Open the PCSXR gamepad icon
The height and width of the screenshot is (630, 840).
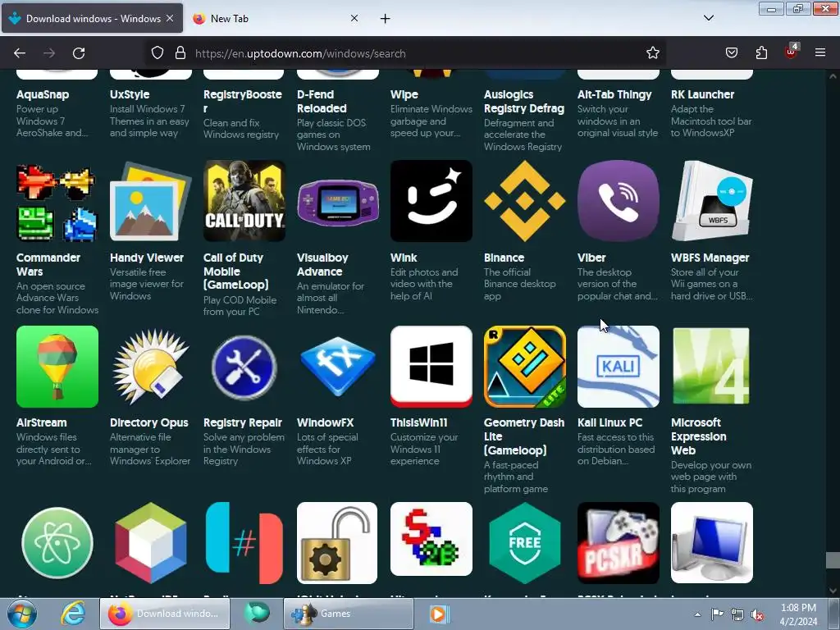click(619, 543)
